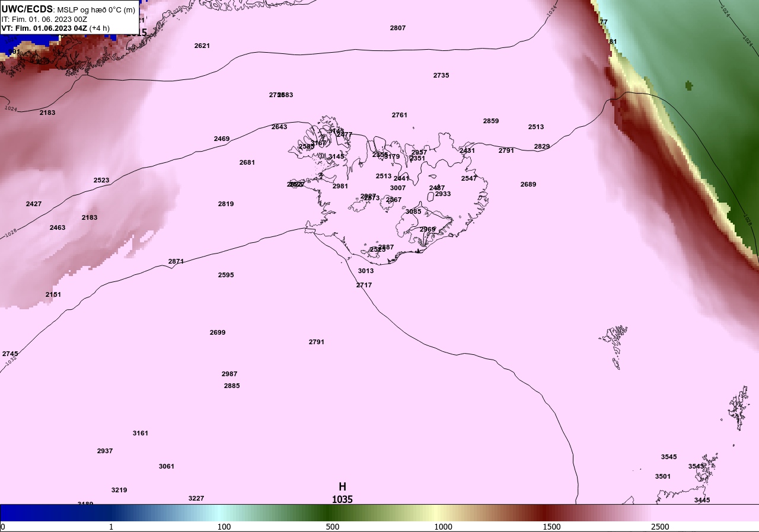
Task: Click the value 2151 at the left edge
Action: [53, 294]
